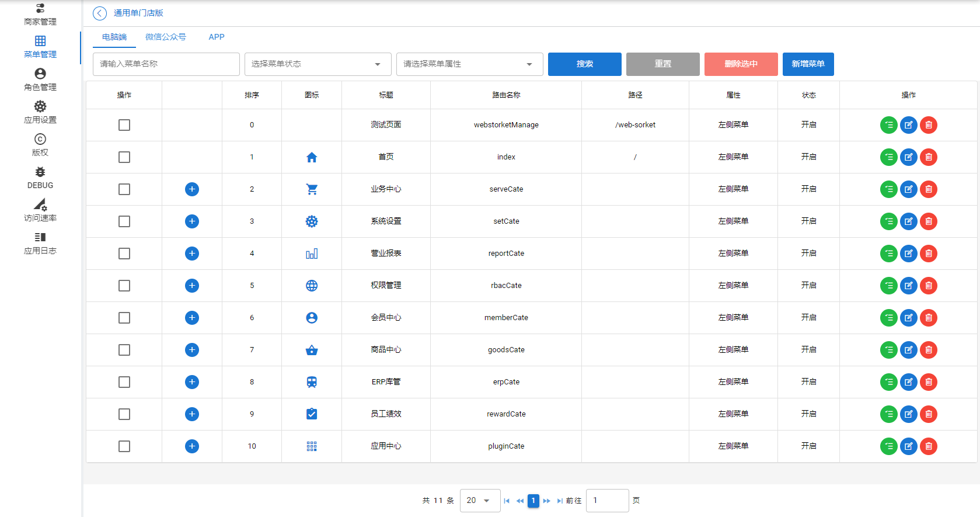Image resolution: width=980 pixels, height=517 pixels.
Task: Tick the checkbox for the 权限管理 row
Action: (x=124, y=286)
